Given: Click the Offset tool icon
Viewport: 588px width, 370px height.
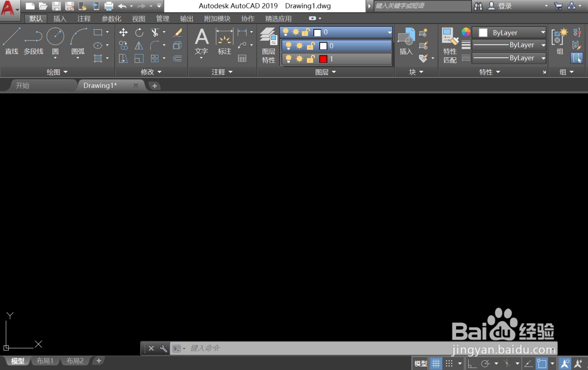Looking at the screenshot, I should click(x=178, y=58).
